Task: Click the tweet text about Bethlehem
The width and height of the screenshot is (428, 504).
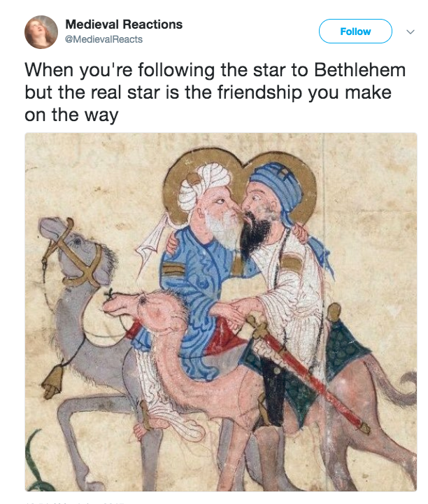Action: tap(215, 92)
